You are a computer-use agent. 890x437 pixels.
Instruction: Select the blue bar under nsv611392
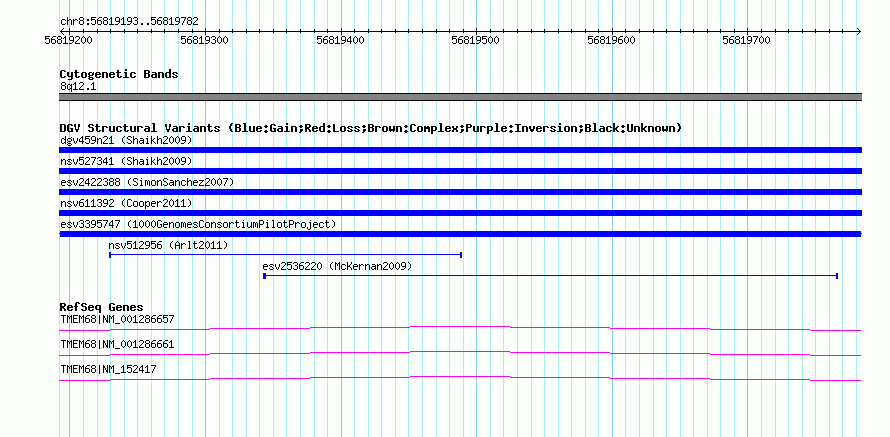point(460,213)
